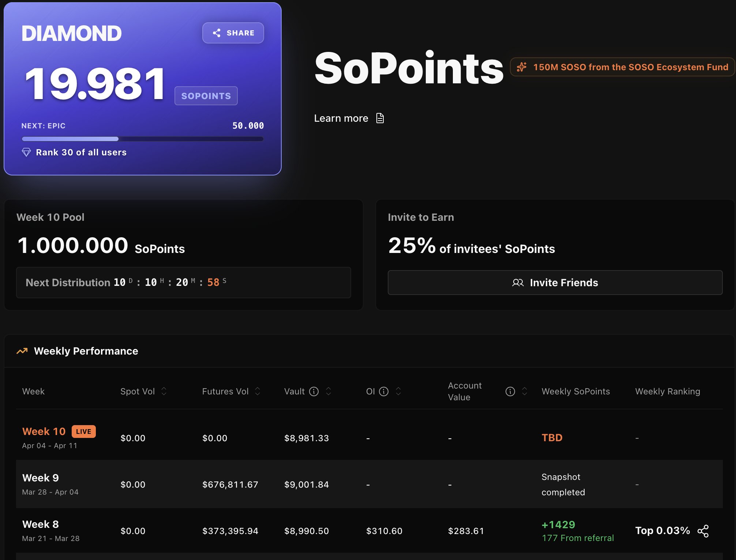Click the Account Value info icon
This screenshot has height=560, width=736.
click(510, 391)
